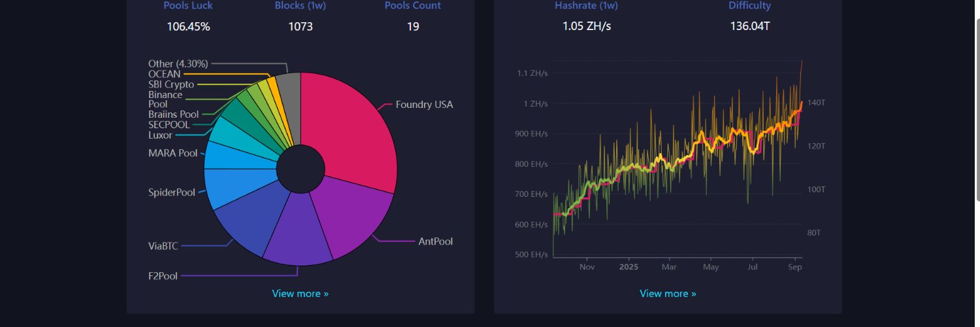Click the SBI Crypto label
The image size is (980, 327).
click(171, 84)
